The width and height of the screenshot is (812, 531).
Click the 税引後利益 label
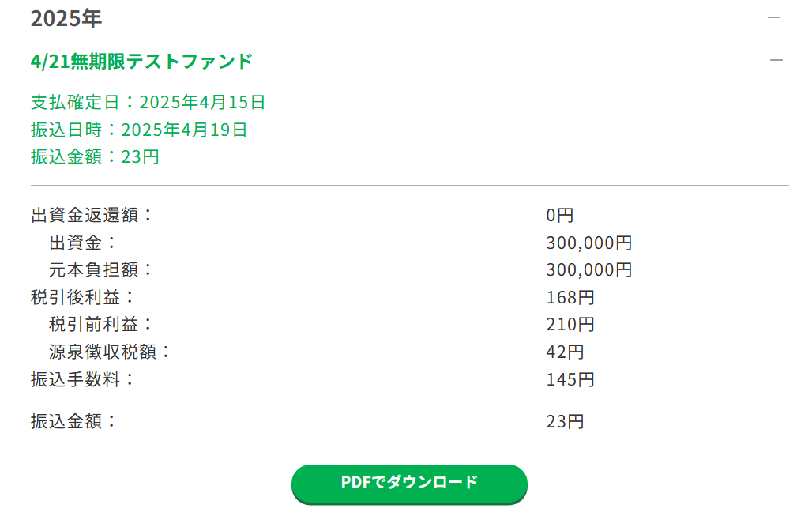point(83,297)
